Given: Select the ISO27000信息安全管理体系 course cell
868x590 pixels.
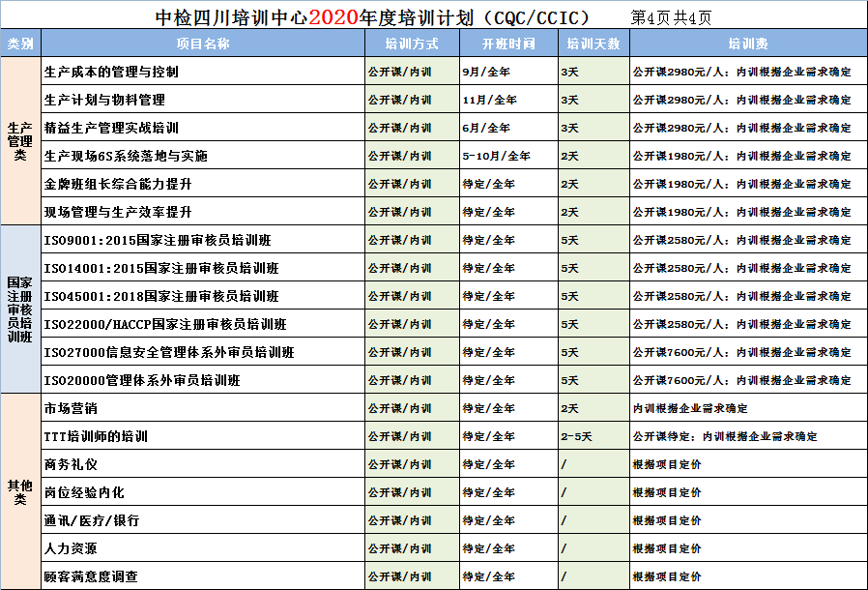Looking at the screenshot, I should click(x=169, y=352).
